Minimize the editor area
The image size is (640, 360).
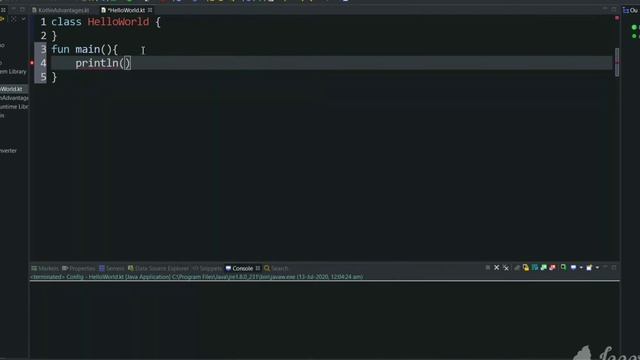point(605,9)
